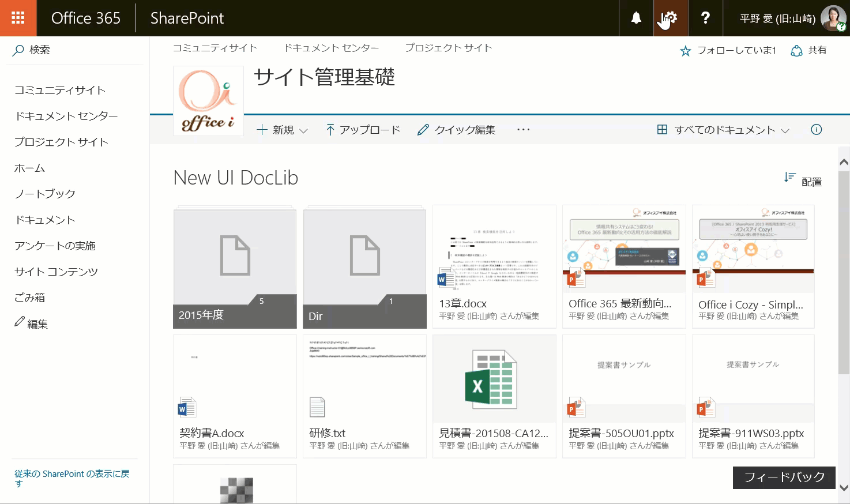Click the クイック編集 button label

(x=465, y=130)
